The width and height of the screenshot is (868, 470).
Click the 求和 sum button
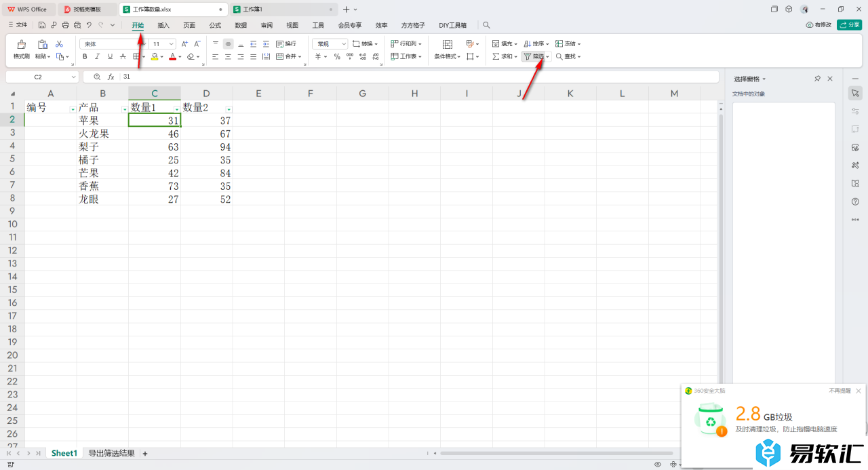coord(505,57)
